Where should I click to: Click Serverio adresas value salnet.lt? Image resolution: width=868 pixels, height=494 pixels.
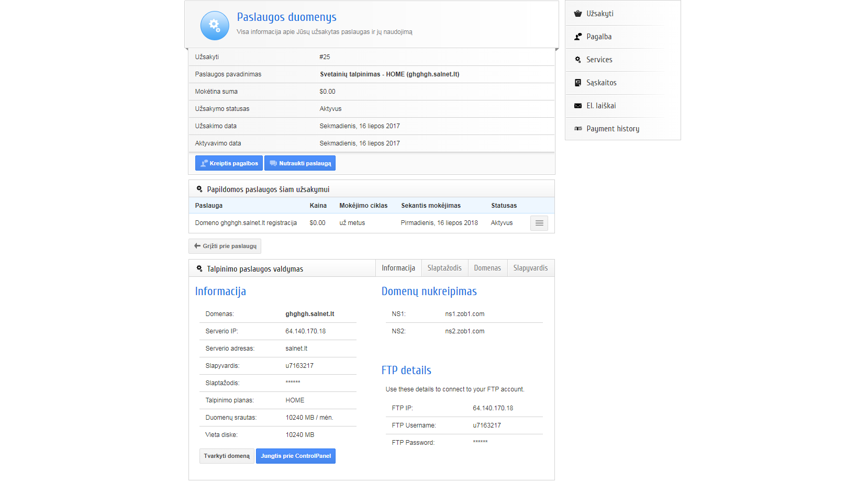coord(296,349)
